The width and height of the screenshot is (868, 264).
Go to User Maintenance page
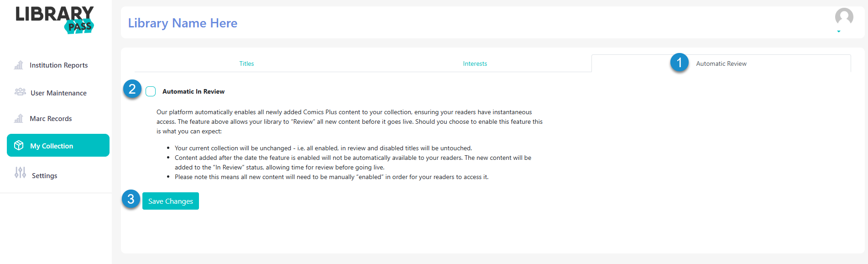point(58,93)
